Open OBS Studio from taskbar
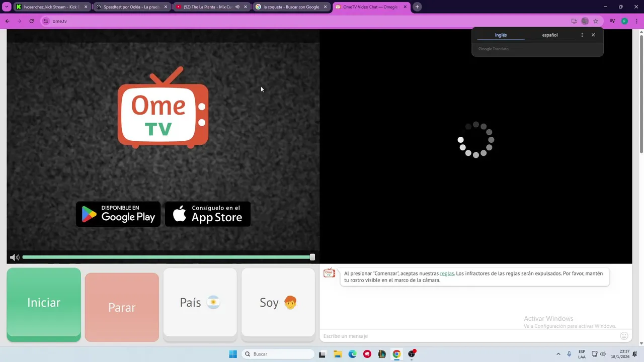The image size is (644, 362). (x=412, y=354)
